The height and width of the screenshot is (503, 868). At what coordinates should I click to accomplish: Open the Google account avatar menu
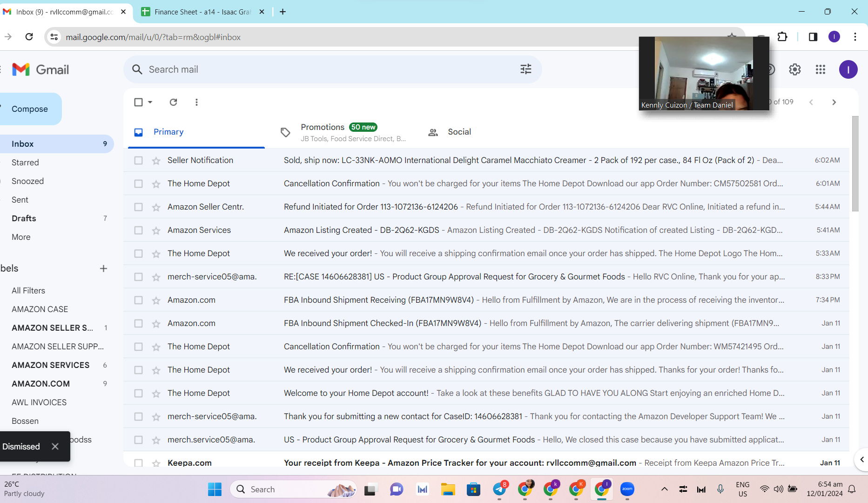click(848, 69)
